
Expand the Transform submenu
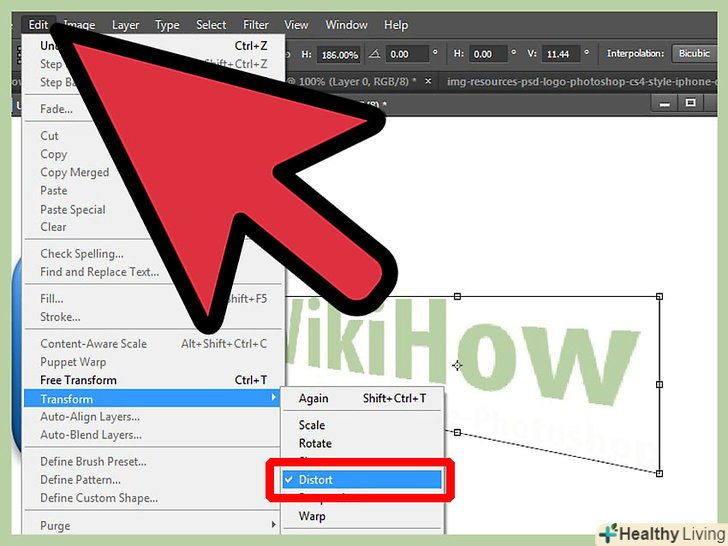point(150,399)
